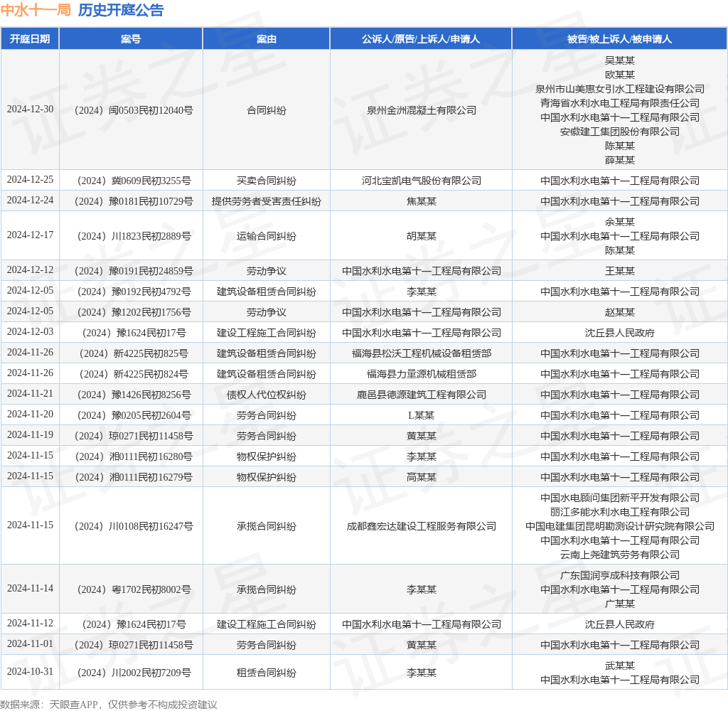Click the date 2024-11-21
This screenshot has width=728, height=711.
(30, 393)
